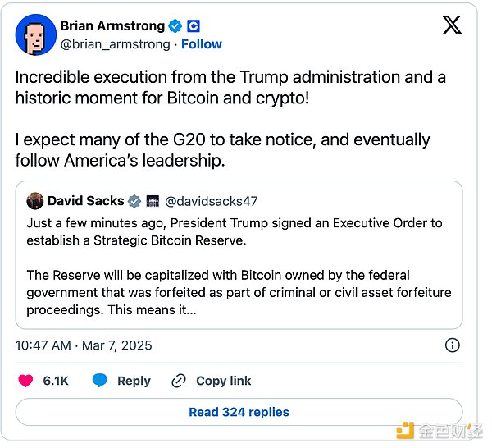This screenshot has width=492, height=448.
Task: Click David Sacks' verified badge
Action: pyautogui.click(x=135, y=201)
